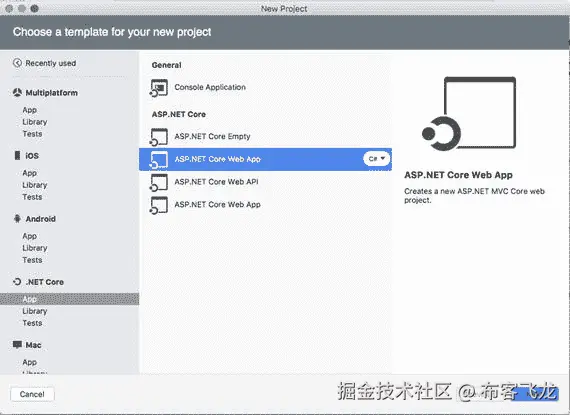Select App under Mac
The height and width of the screenshot is (415, 570).
point(29,362)
